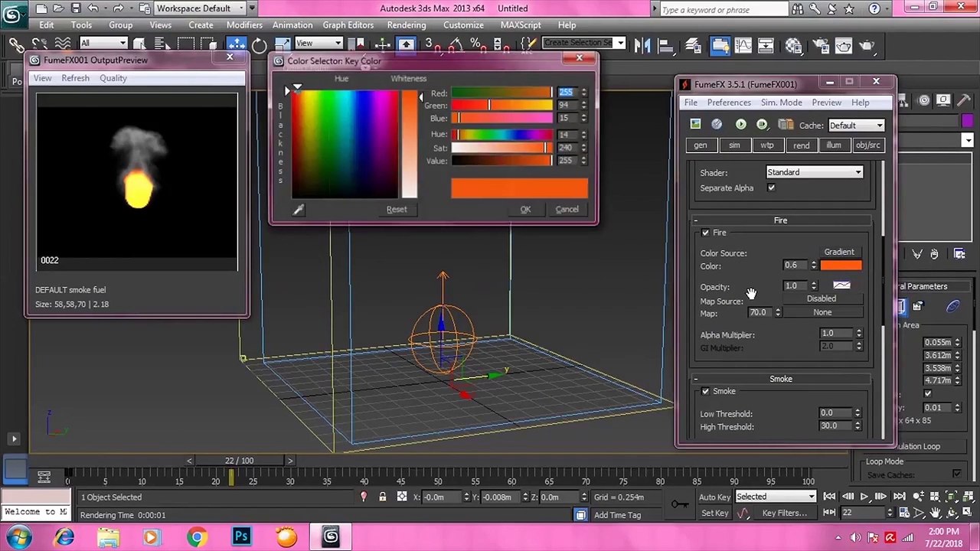
Task: Toggle the selection lock padlock icon
Action: (383, 497)
